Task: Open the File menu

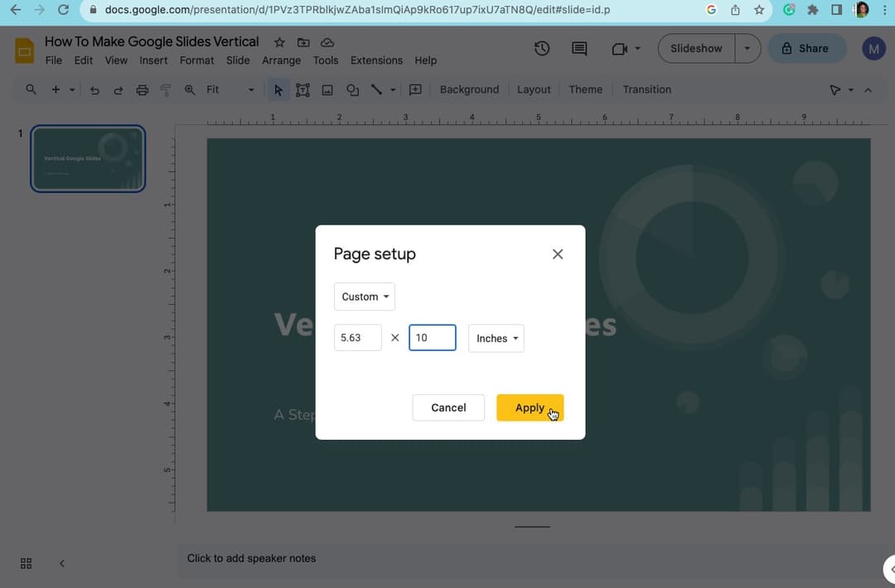Action: coord(54,60)
